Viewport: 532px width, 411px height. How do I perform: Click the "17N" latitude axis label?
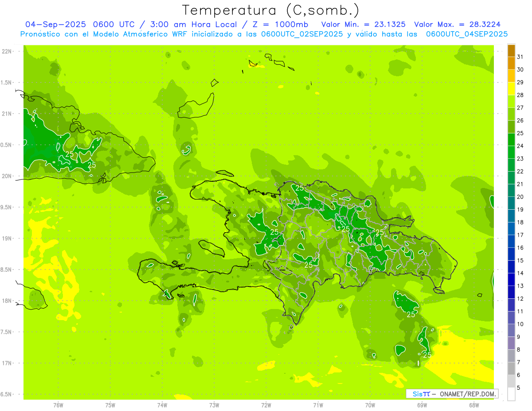(8, 363)
